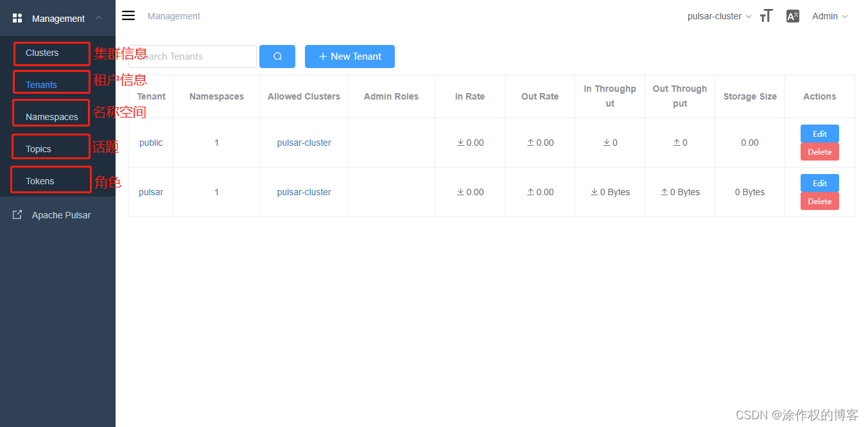Click namespaces count for public tenant
Image resolution: width=868 pixels, height=427 pixels.
pos(216,143)
